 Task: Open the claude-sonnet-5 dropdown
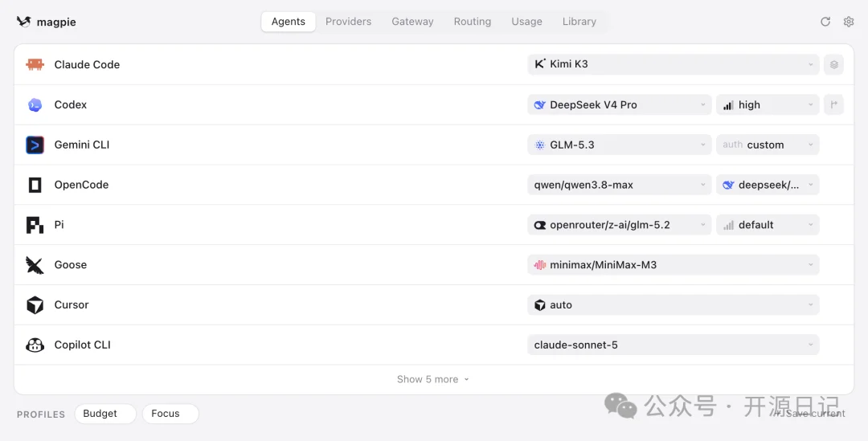[674, 345]
